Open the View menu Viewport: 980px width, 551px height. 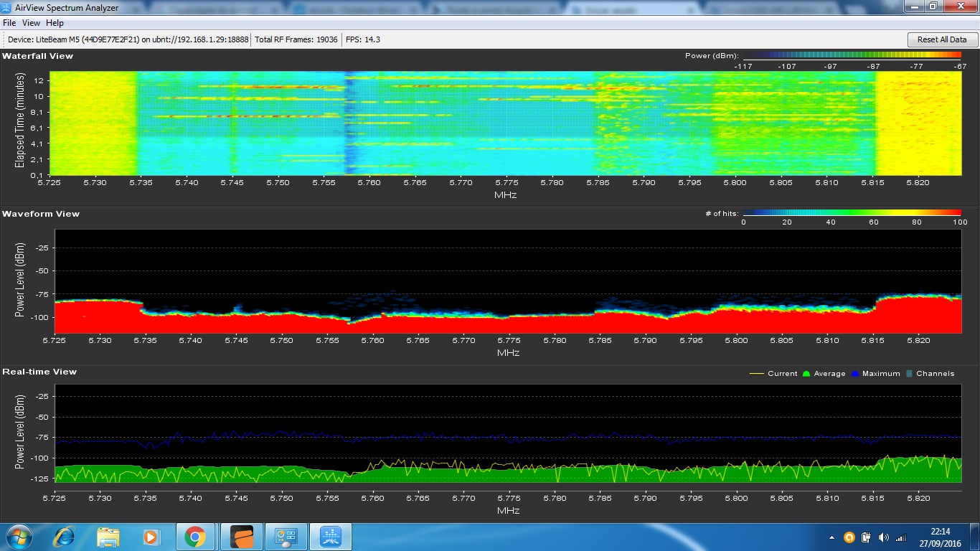click(x=31, y=23)
